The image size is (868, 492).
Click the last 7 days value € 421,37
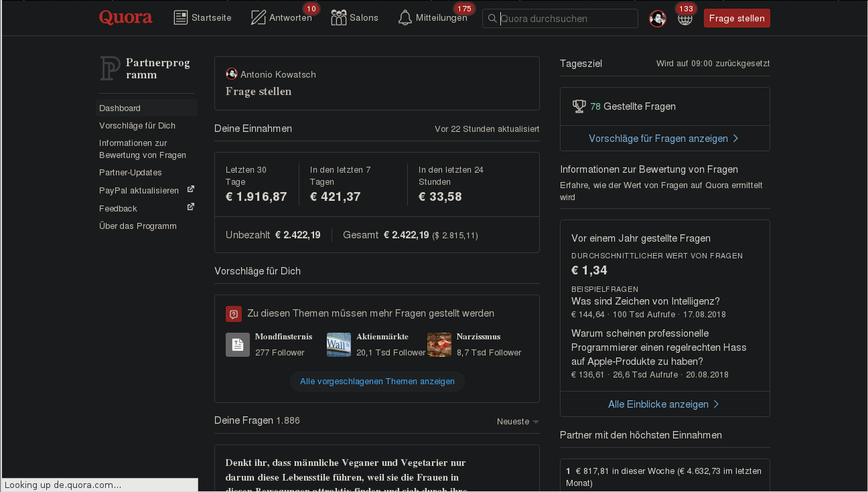(x=336, y=197)
